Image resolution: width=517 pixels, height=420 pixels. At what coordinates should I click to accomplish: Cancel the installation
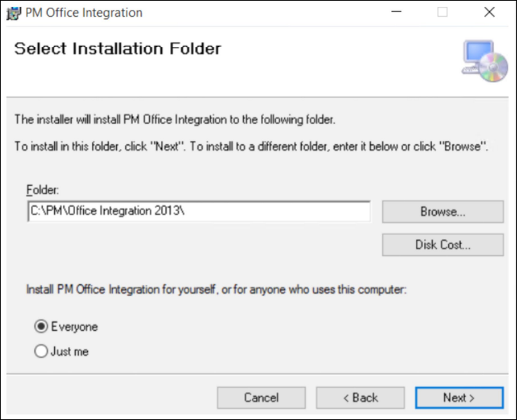pyautogui.click(x=261, y=397)
